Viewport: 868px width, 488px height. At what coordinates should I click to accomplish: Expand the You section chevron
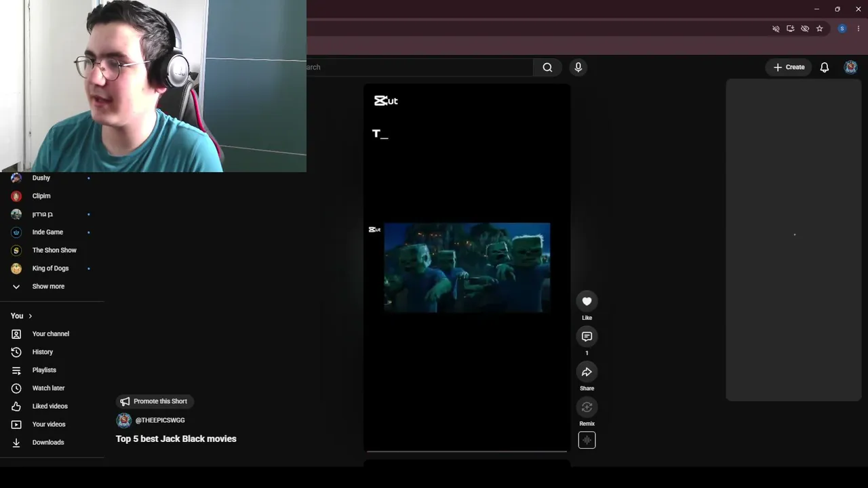tap(30, 316)
